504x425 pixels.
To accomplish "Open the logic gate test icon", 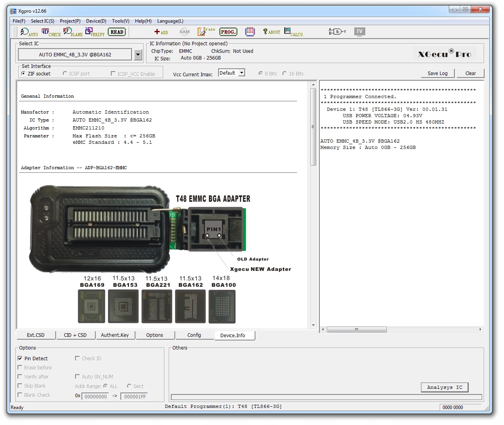I will coord(337,31).
